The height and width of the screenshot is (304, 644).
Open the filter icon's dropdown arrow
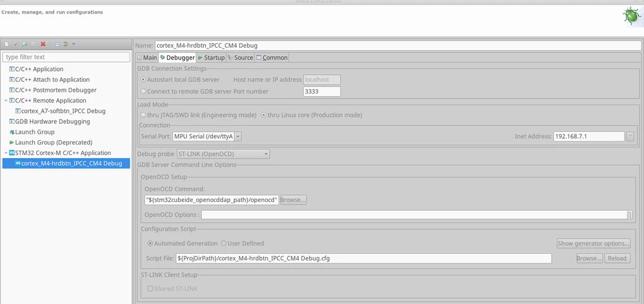coord(74,44)
